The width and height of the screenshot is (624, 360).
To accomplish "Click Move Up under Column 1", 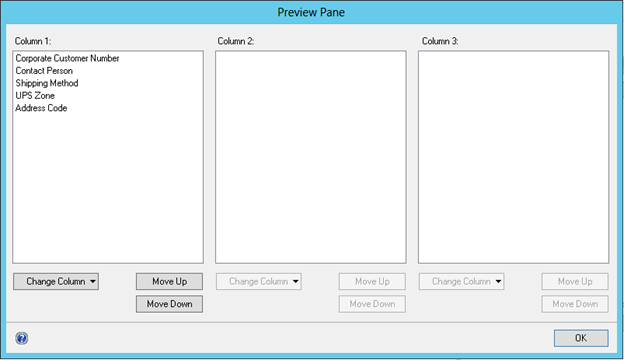I will (x=169, y=281).
